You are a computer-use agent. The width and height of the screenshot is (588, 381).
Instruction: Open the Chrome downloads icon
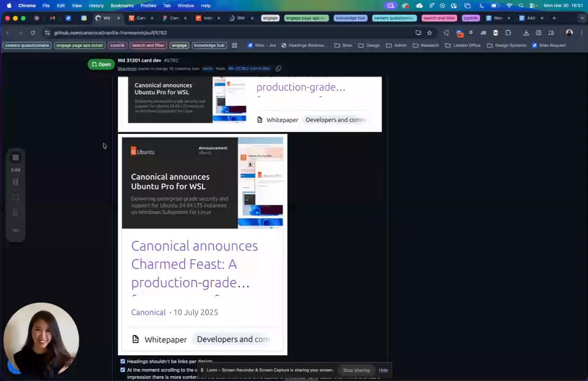(x=526, y=33)
